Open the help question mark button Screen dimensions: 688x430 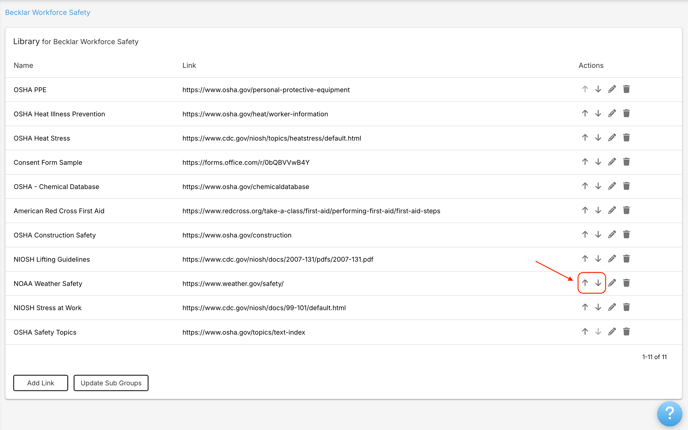tap(669, 413)
